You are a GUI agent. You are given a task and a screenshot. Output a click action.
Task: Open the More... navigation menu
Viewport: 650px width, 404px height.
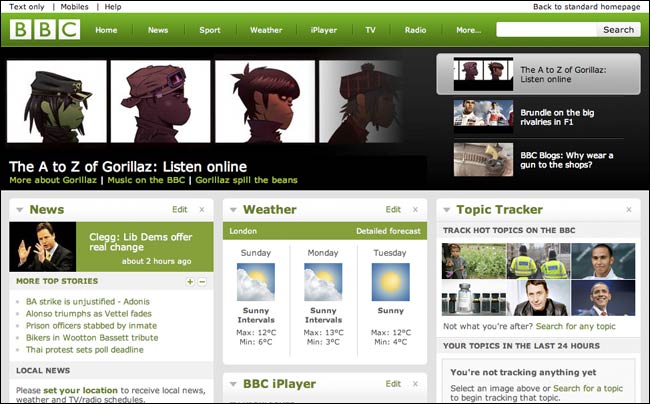pyautogui.click(x=468, y=30)
